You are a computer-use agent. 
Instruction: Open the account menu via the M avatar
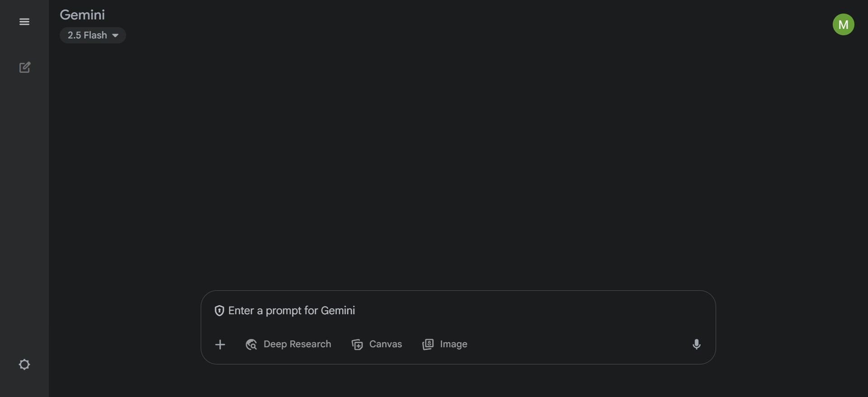843,24
